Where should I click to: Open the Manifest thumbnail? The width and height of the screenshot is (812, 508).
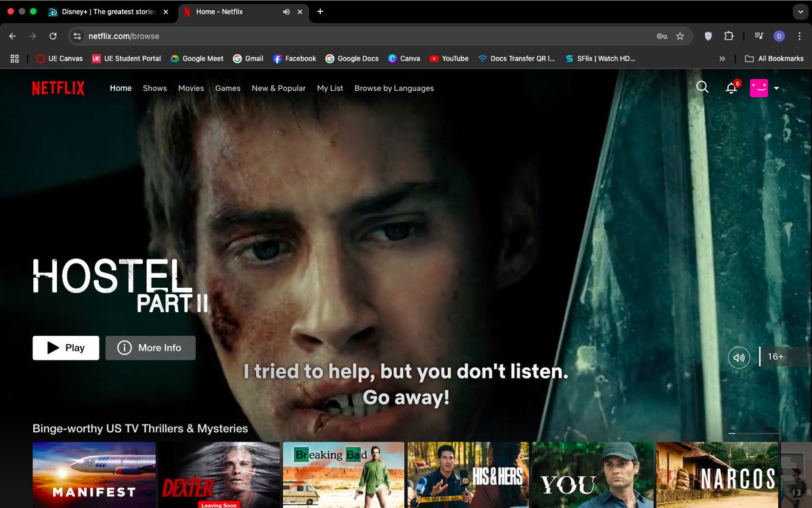[94, 475]
